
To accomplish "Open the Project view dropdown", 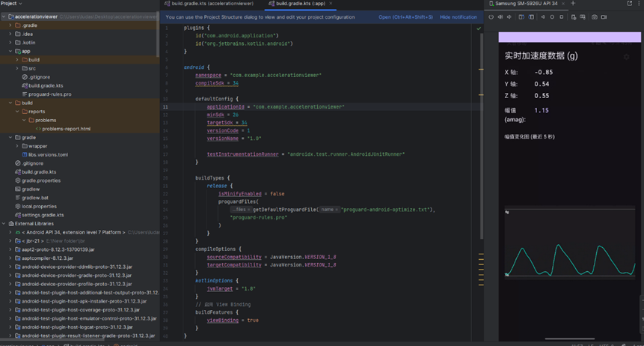I will click(x=11, y=3).
